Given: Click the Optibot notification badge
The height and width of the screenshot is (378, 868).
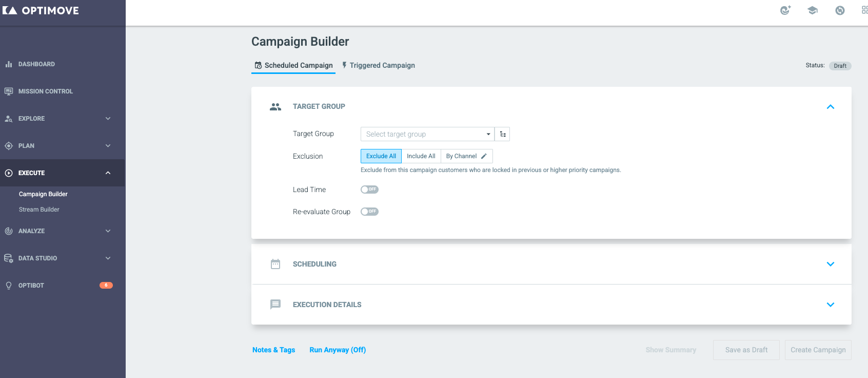Looking at the screenshot, I should 106,285.
